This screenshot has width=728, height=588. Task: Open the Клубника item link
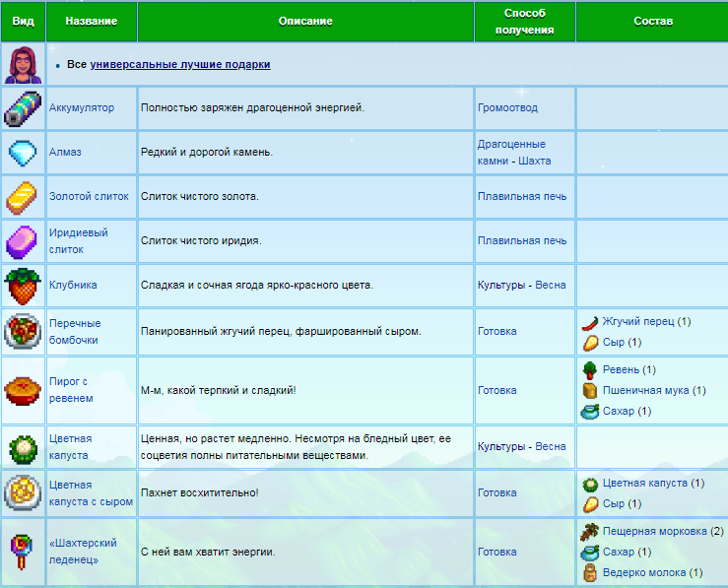point(73,285)
